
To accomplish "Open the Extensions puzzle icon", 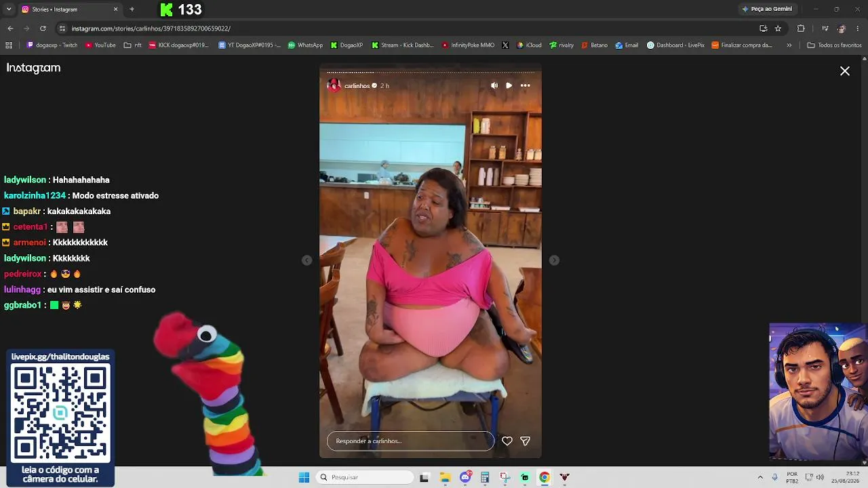I will (x=801, y=28).
